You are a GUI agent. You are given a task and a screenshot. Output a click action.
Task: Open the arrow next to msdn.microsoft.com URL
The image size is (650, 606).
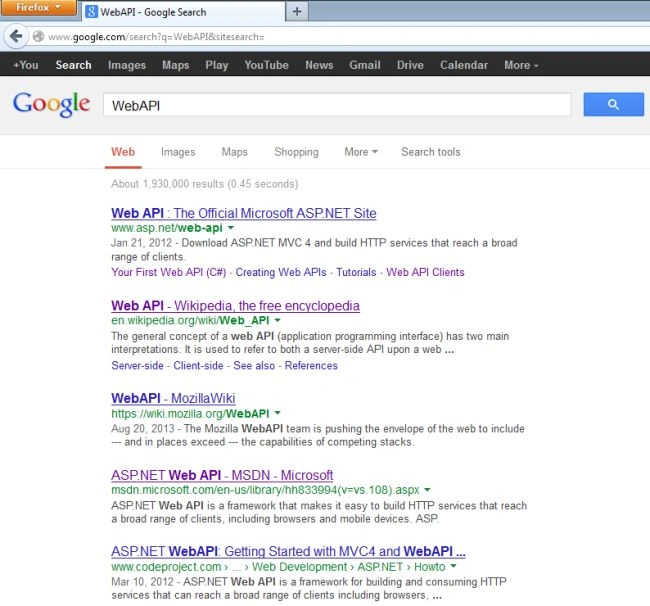[427, 490]
